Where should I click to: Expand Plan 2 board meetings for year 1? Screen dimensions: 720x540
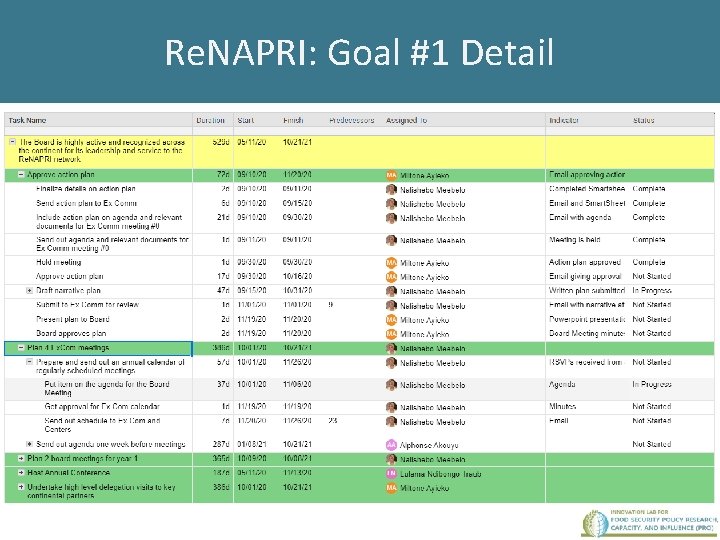(x=21, y=458)
